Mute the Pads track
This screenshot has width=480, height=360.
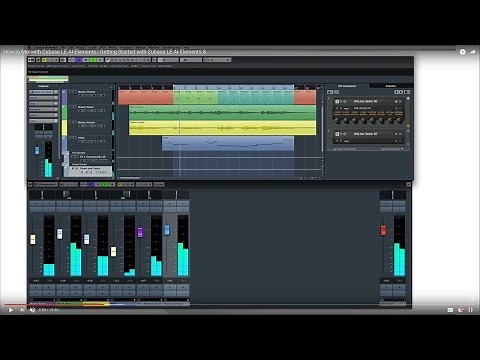coord(71,137)
